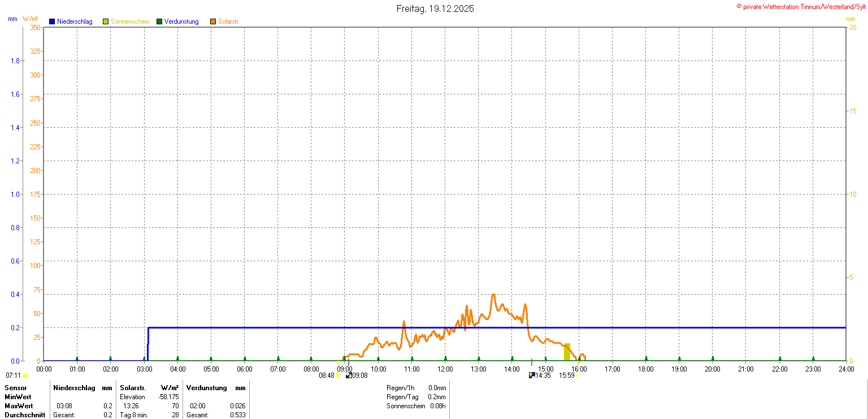Image resolution: width=868 pixels, height=419 pixels.
Task: Click the 12:00 time axis label
Action: tap(445, 369)
